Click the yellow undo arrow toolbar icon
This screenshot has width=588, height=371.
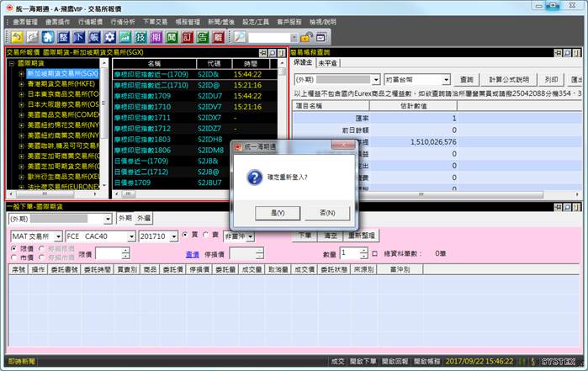tap(18, 37)
